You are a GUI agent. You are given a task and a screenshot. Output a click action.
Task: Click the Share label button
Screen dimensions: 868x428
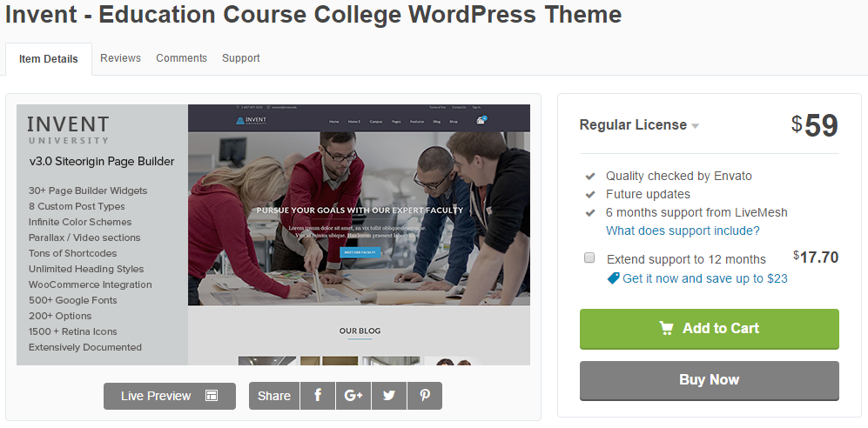pyautogui.click(x=274, y=396)
